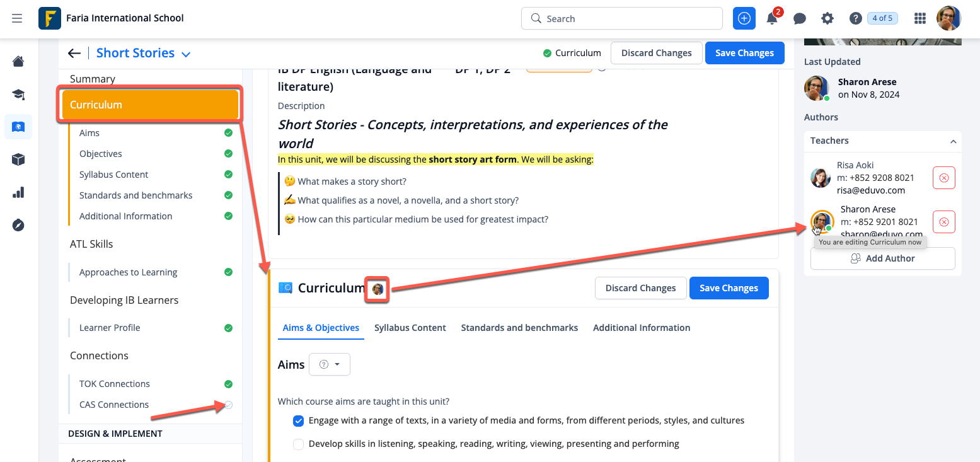Image resolution: width=980 pixels, height=462 pixels.
Task: Open the Standards and benchmarks tab
Action: pyautogui.click(x=519, y=328)
